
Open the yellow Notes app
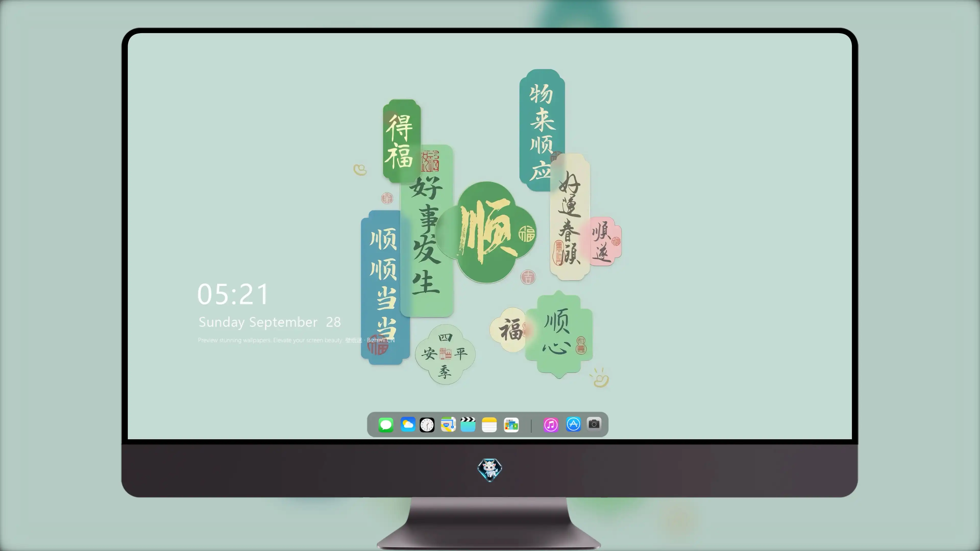tap(489, 424)
